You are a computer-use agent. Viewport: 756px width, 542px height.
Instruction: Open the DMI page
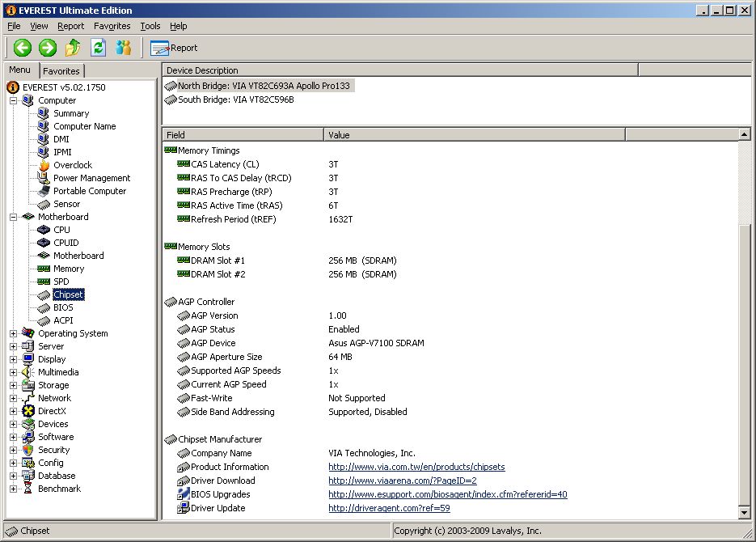[61, 139]
